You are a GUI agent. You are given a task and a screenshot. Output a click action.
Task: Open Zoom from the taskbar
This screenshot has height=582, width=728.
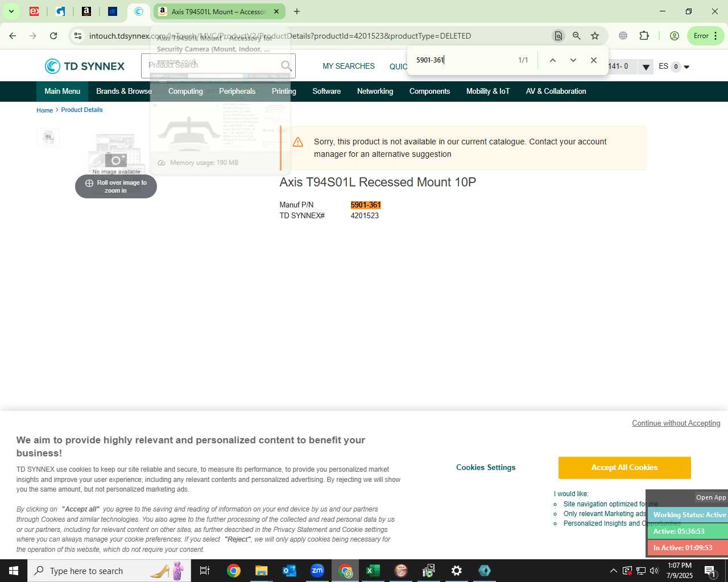click(317, 571)
